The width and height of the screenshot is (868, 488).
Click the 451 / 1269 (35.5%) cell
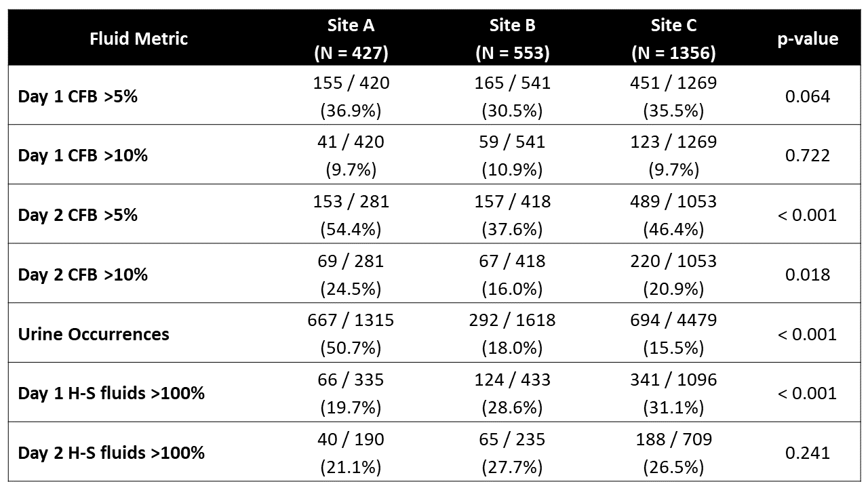(673, 96)
